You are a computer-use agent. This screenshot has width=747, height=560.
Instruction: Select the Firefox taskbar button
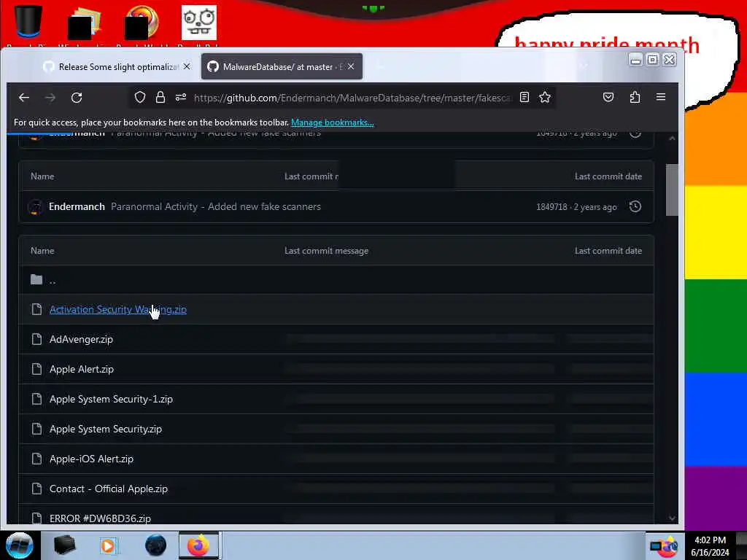click(199, 545)
